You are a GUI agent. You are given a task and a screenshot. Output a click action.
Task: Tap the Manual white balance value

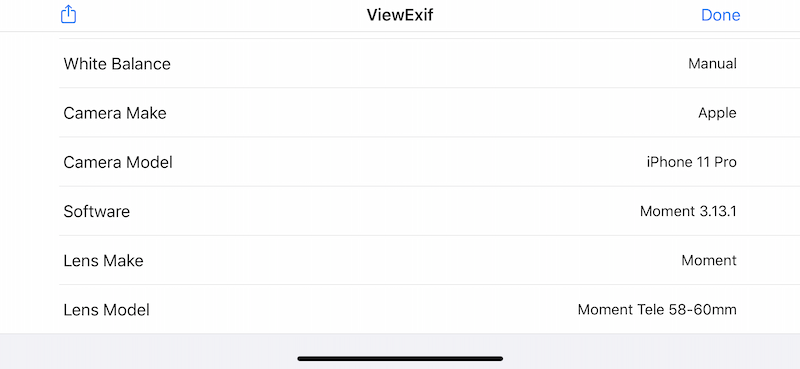tap(712, 64)
